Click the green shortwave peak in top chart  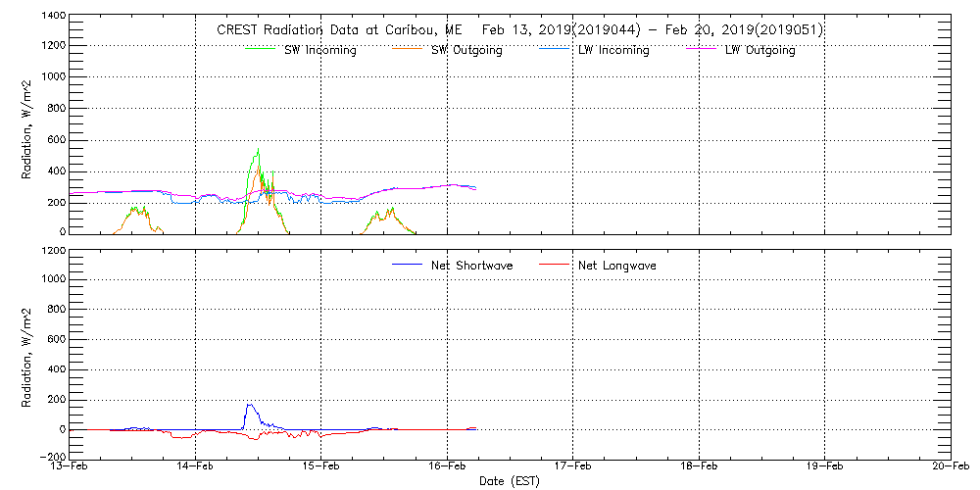[258, 152]
